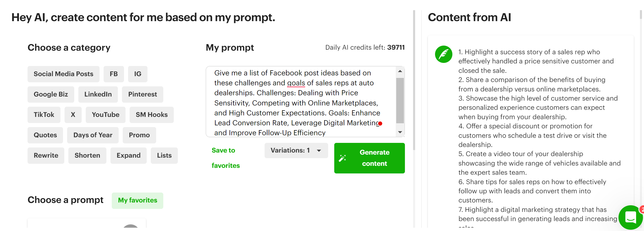Select the Rewrite category

tap(46, 155)
